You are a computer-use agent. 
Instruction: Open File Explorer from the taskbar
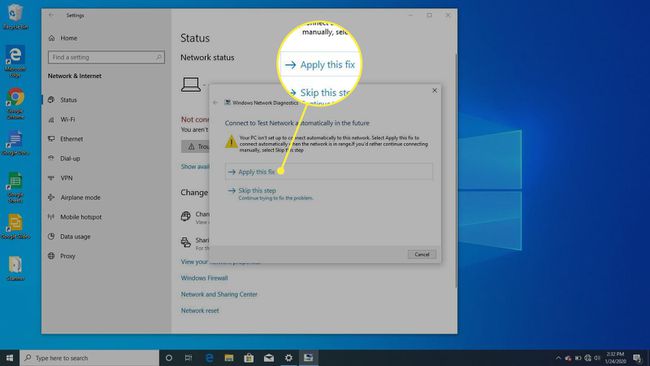(x=229, y=358)
